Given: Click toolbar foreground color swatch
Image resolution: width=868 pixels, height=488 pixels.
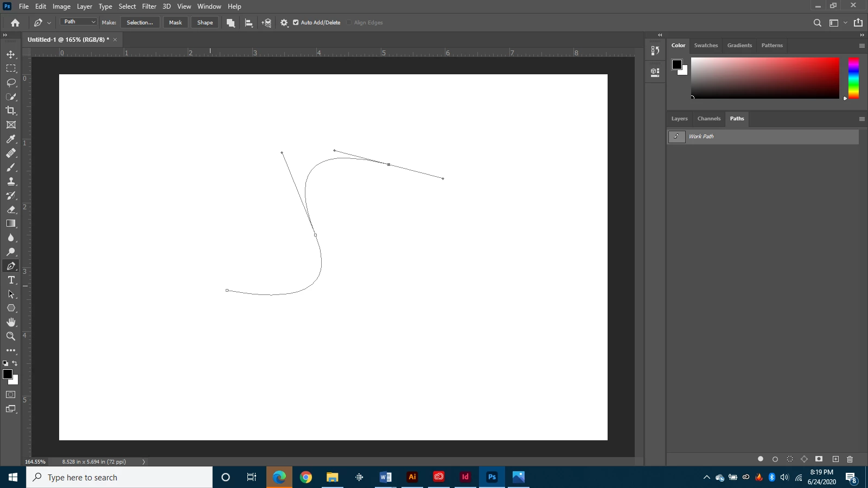Looking at the screenshot, I should click(8, 374).
